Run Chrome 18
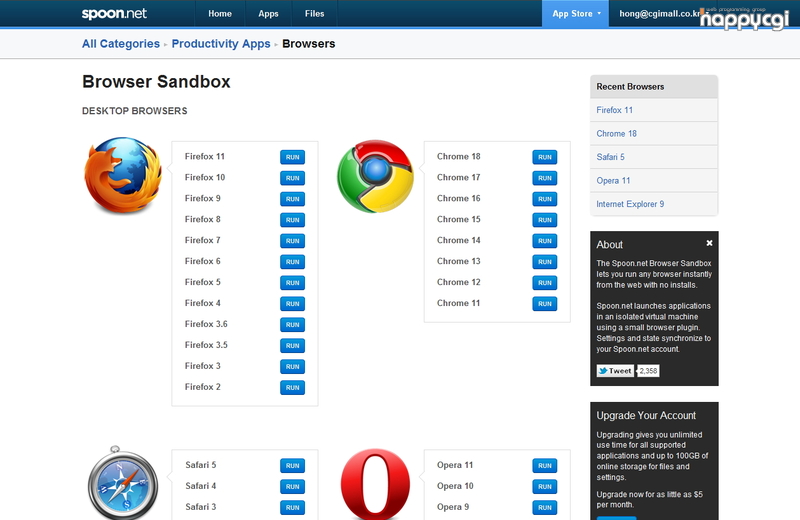This screenshot has height=520, width=800. coord(545,157)
